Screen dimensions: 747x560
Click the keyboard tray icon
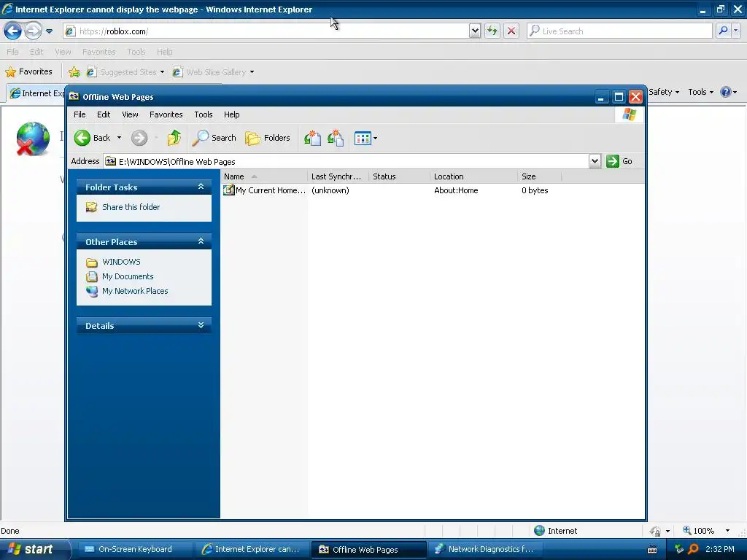[x=653, y=550]
